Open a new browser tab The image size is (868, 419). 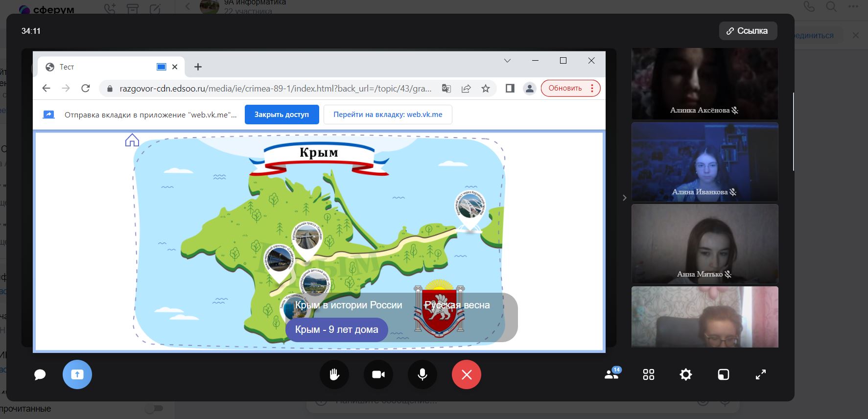tap(198, 67)
